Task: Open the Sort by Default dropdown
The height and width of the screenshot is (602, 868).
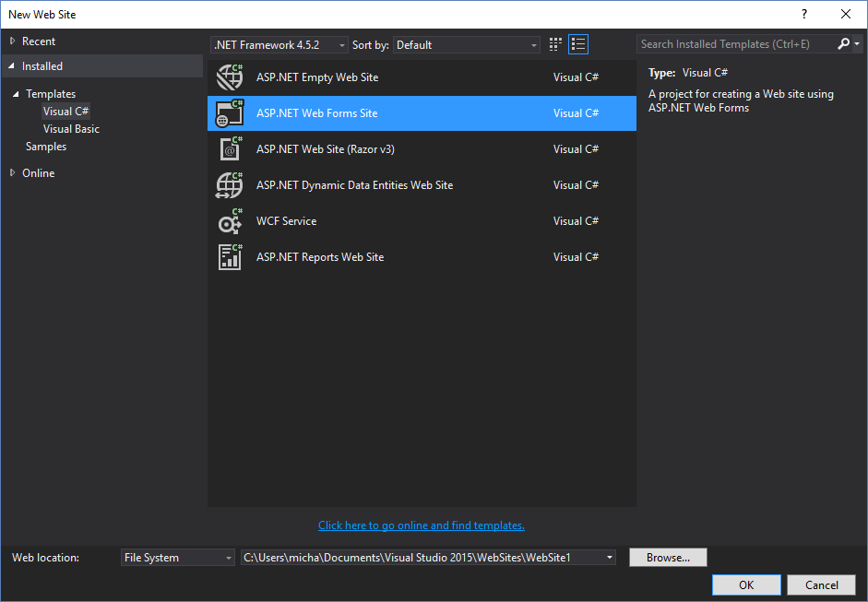Action: pos(466,45)
